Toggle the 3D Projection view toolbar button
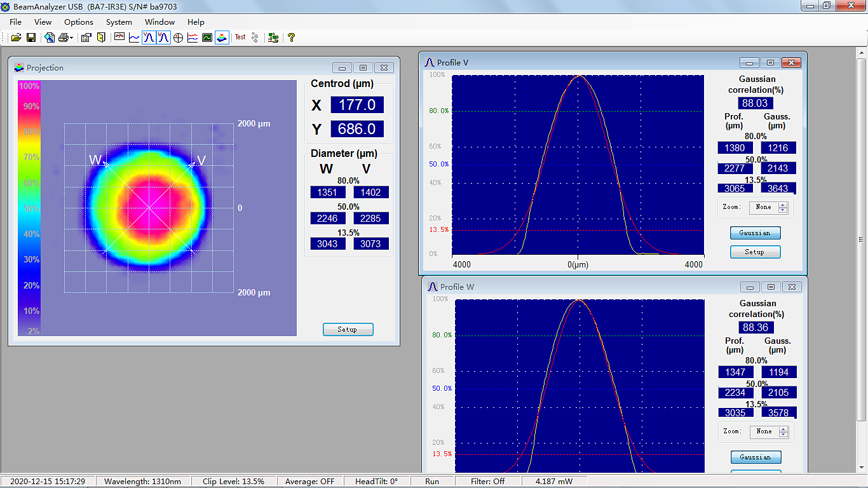868x488 pixels. coord(222,37)
